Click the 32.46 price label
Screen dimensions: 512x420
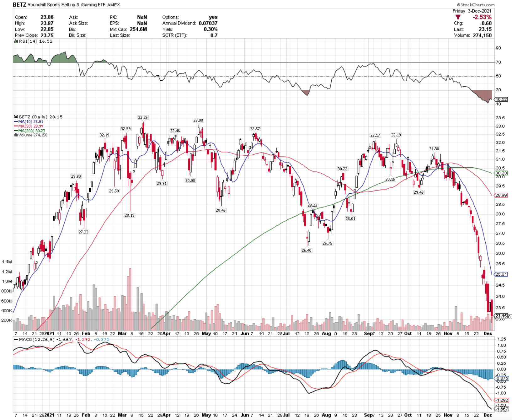175,131
